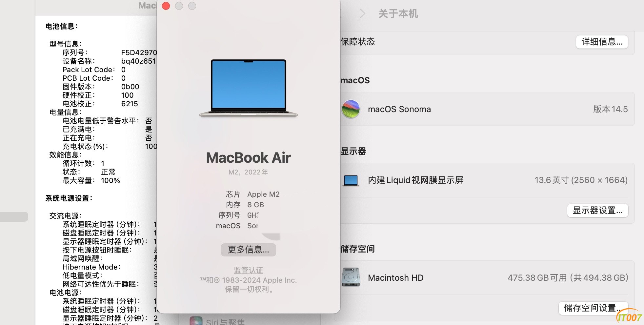Select the 系统电源设置 heading
The height and width of the screenshot is (325, 644).
(69, 198)
